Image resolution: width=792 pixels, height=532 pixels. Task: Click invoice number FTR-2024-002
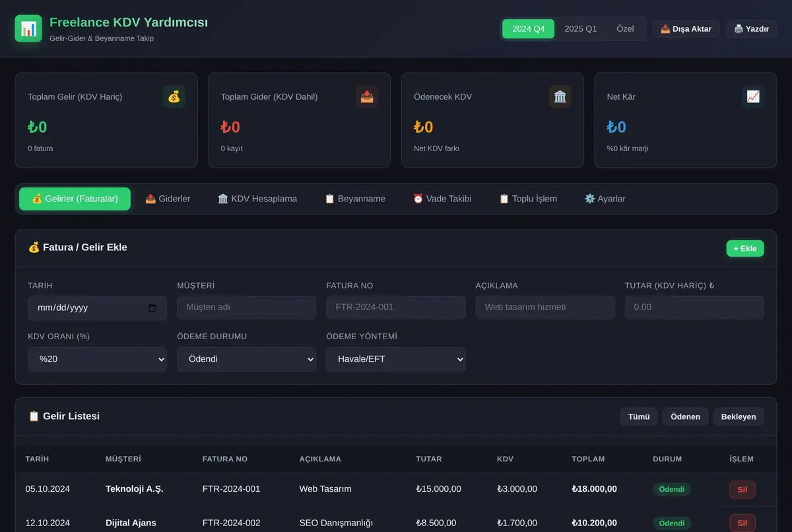click(232, 523)
